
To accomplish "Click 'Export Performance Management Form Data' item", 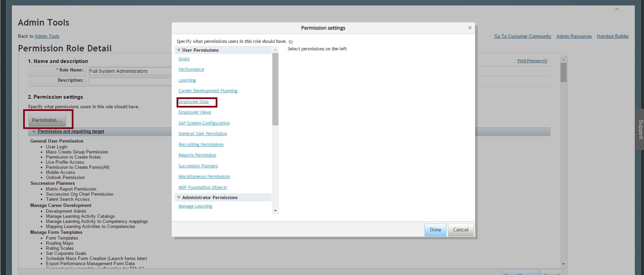I will [x=90, y=264].
